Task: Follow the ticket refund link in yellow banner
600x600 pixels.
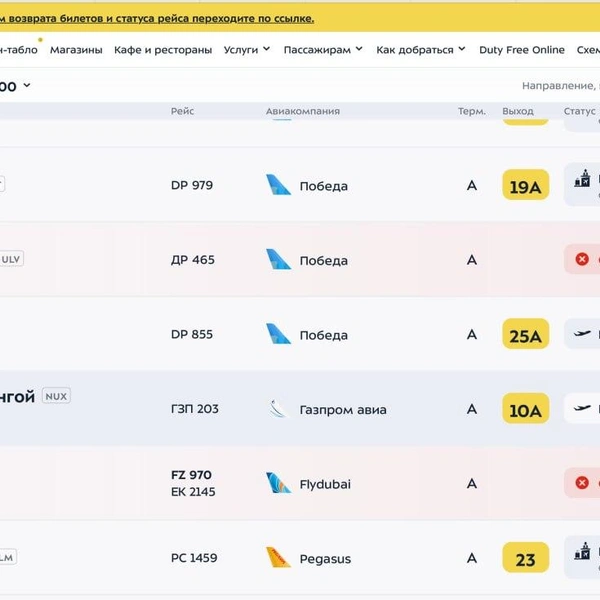Action: coord(157,18)
